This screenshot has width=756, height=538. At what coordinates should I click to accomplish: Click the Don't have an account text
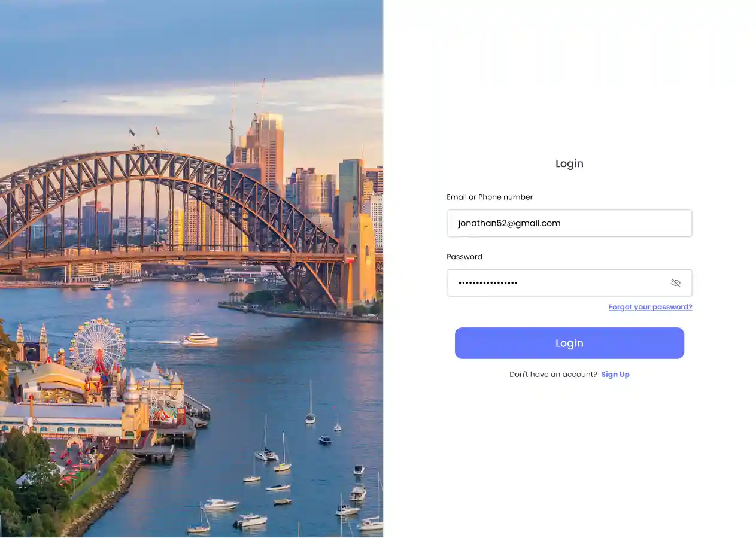click(x=553, y=375)
